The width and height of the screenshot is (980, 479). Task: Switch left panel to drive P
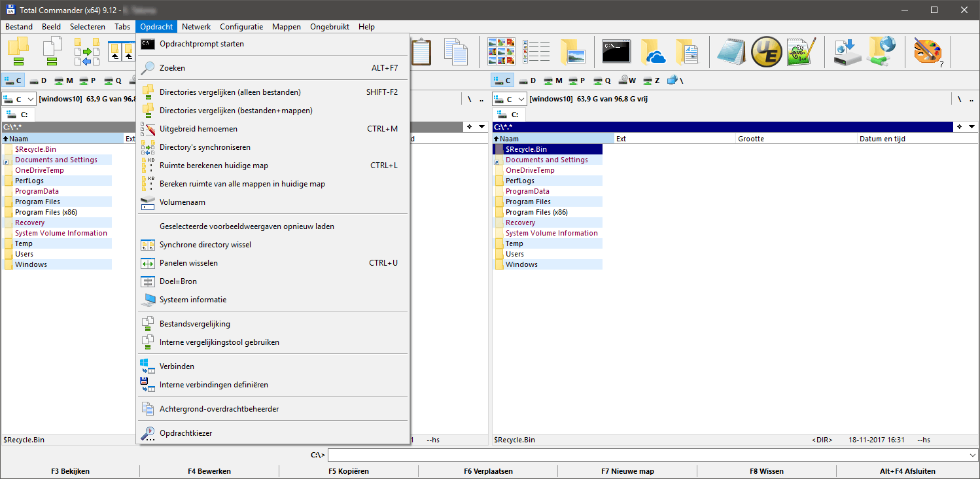tap(88, 80)
